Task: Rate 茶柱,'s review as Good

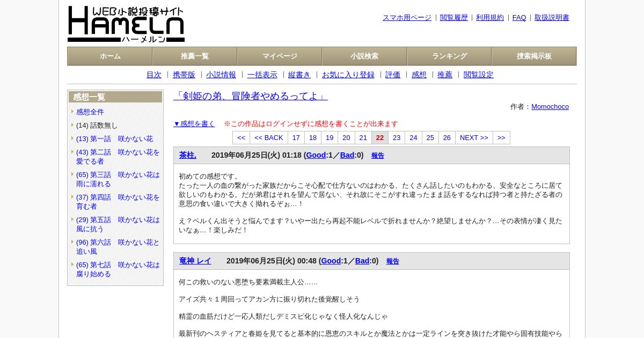Action: 316,155
